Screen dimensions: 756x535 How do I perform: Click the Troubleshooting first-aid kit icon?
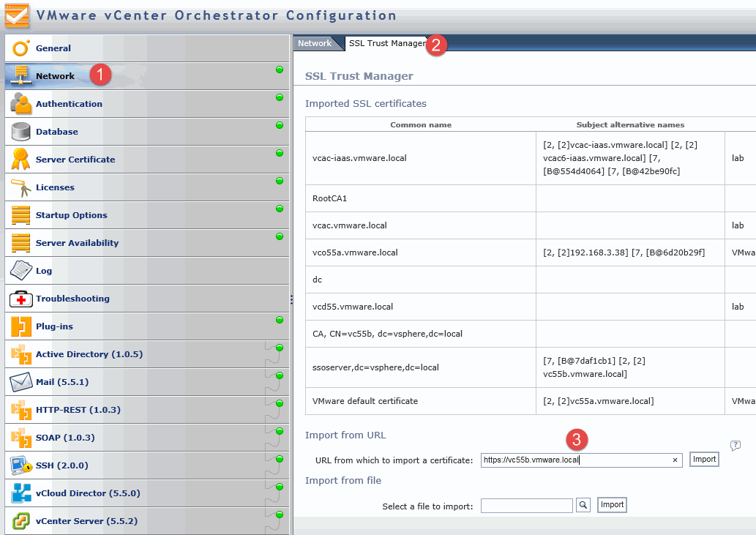click(x=20, y=299)
